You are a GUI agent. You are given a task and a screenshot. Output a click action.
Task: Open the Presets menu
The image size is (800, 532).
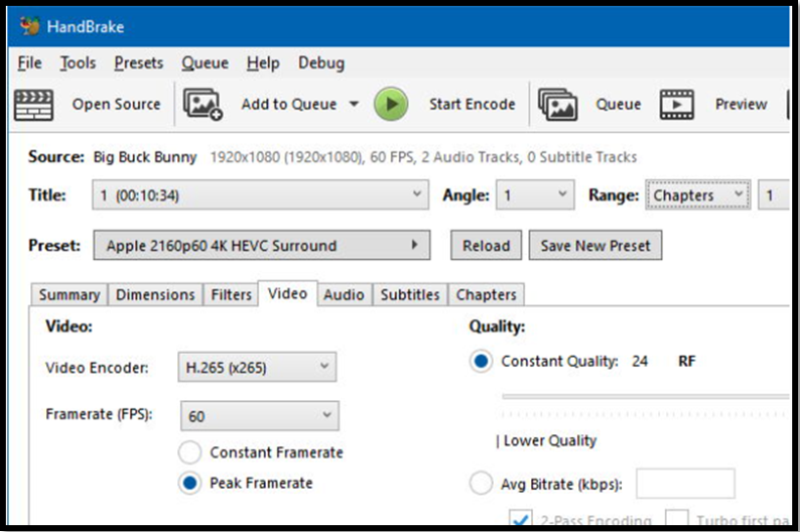pyautogui.click(x=139, y=64)
